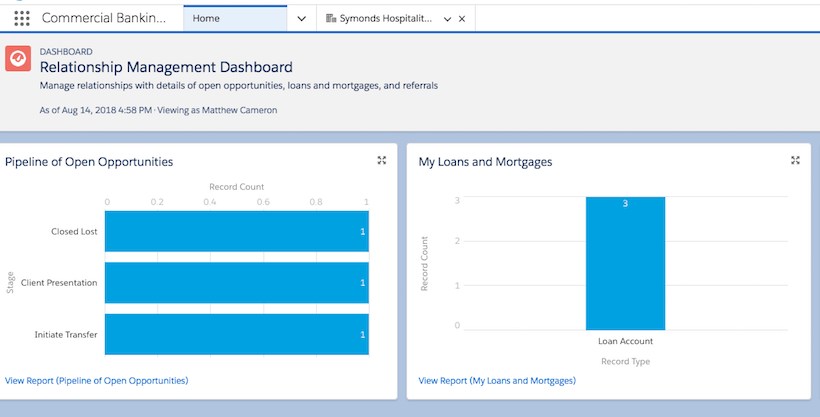Open View Report for Pipeline of Open Opportunities
Viewport: 820px width, 417px height.
pos(96,381)
